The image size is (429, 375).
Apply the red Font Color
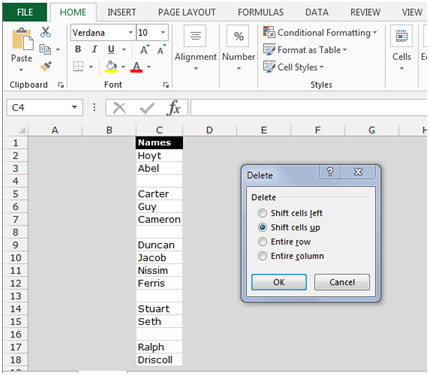pyautogui.click(x=136, y=67)
